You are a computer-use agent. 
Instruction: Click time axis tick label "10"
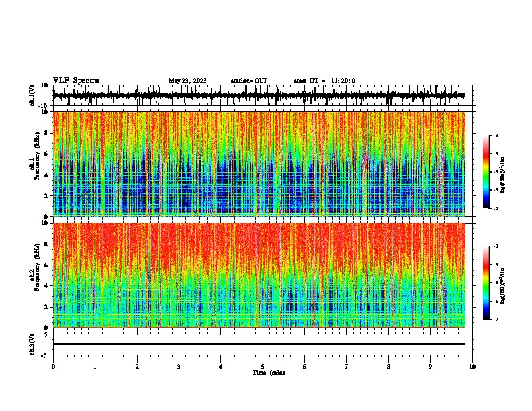[472, 367]
